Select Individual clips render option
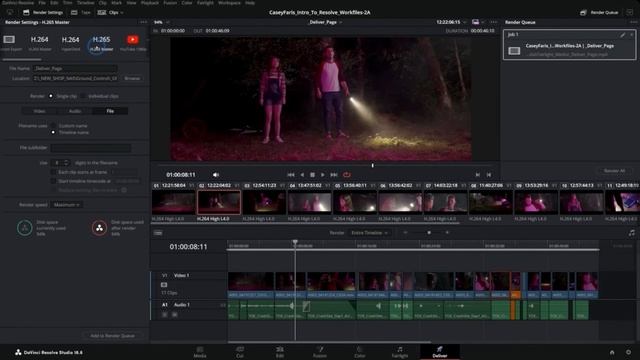 tap(83, 96)
